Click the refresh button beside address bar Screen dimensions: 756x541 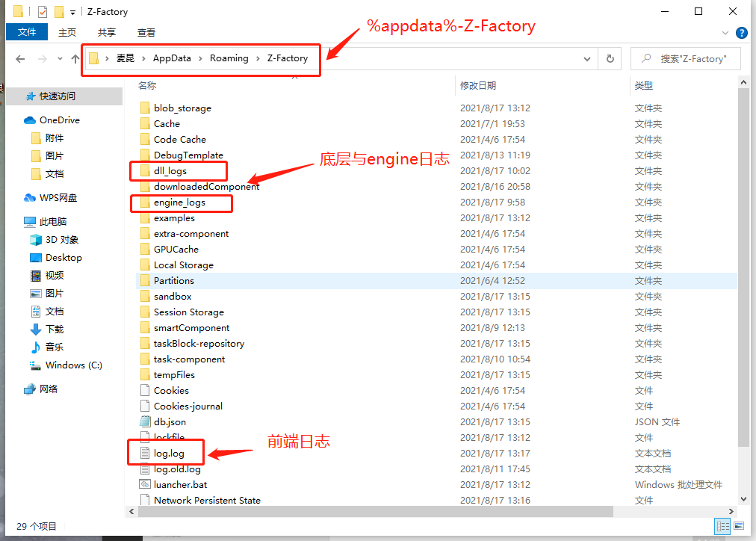(x=610, y=58)
